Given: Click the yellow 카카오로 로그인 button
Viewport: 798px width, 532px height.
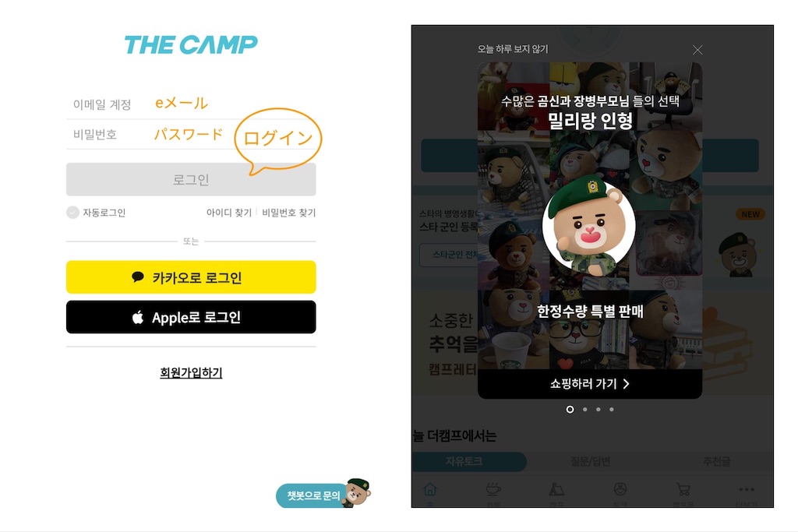Looking at the screenshot, I should pyautogui.click(x=191, y=277).
